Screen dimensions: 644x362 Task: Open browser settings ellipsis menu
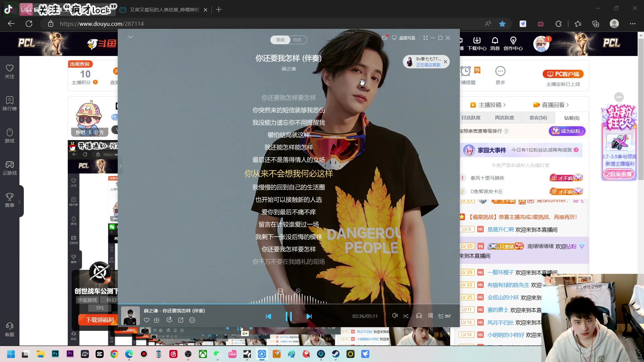[x=633, y=24]
